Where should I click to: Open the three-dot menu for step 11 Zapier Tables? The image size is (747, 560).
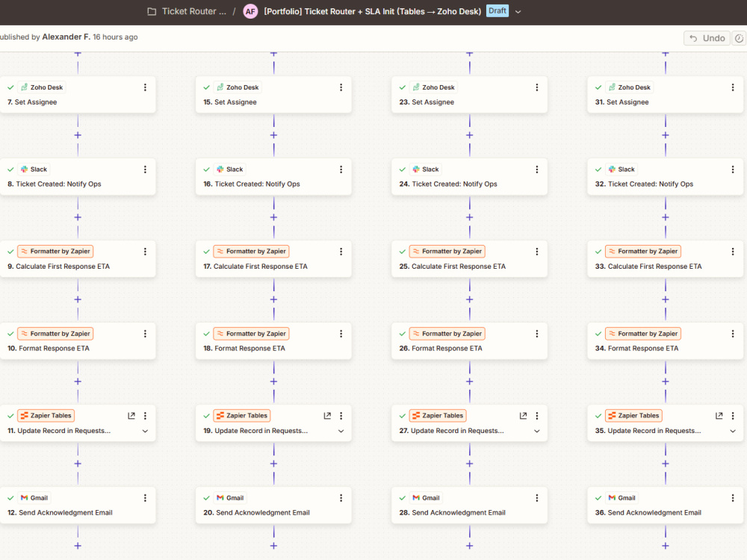(x=146, y=416)
